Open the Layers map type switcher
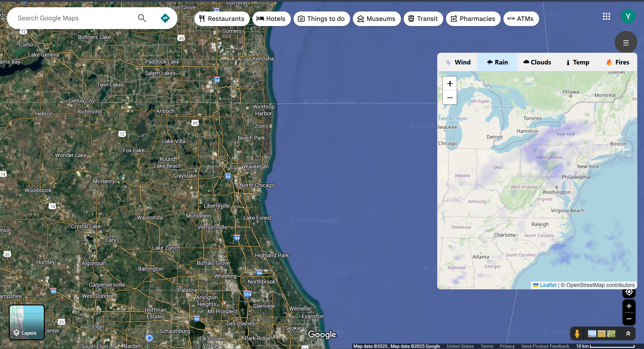644x349 pixels. [x=27, y=322]
